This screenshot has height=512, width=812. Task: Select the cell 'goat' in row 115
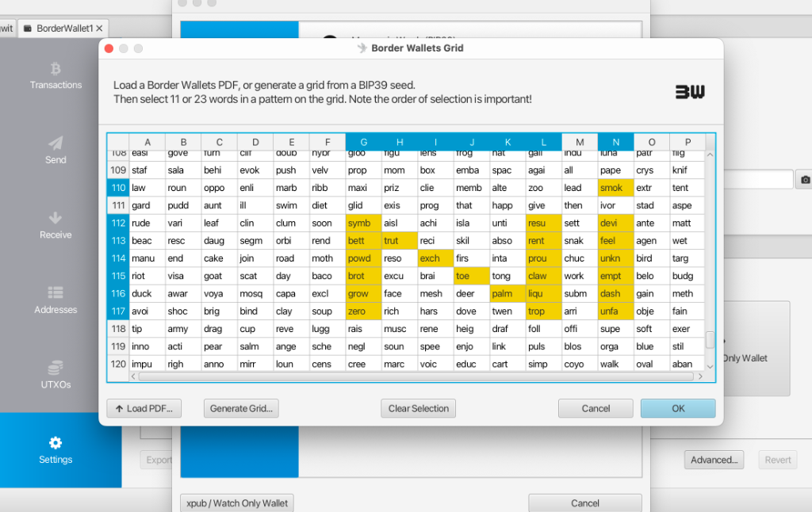(219, 276)
